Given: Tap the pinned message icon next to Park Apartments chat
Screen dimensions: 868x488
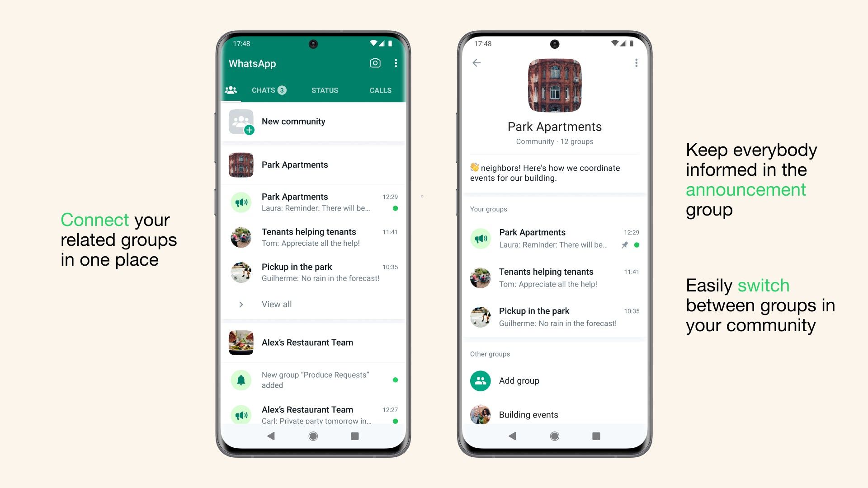Looking at the screenshot, I should click(x=621, y=245).
